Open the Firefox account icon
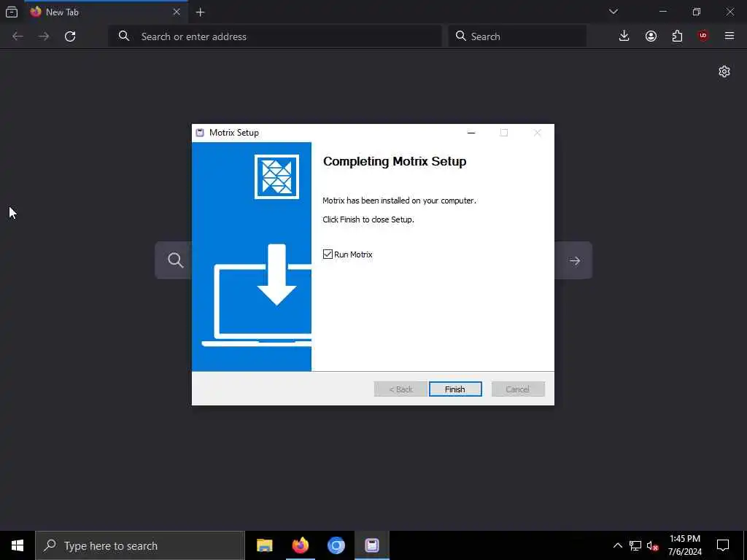 point(651,36)
